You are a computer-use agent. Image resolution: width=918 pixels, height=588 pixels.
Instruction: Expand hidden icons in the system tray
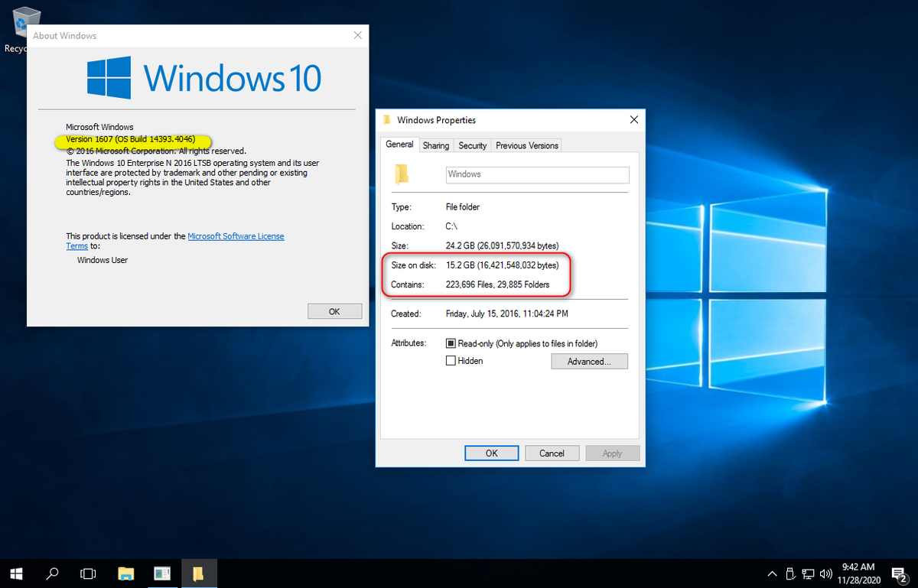772,573
